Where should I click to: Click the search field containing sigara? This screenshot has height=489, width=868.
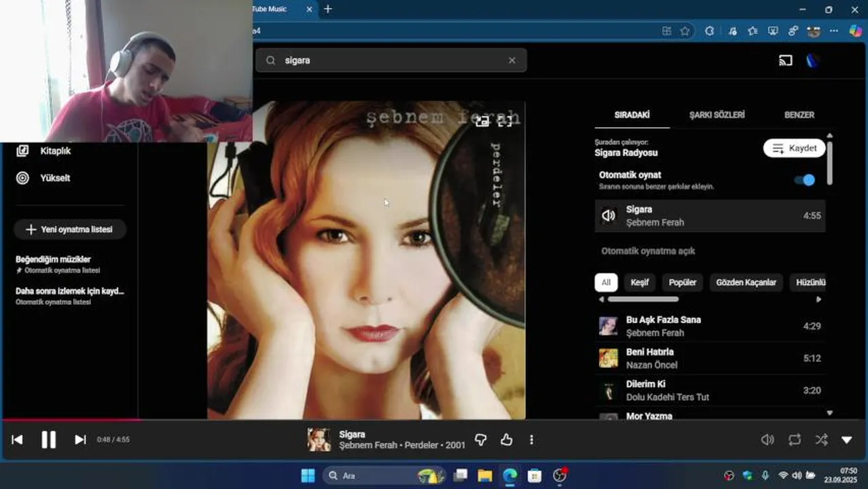pyautogui.click(x=391, y=60)
